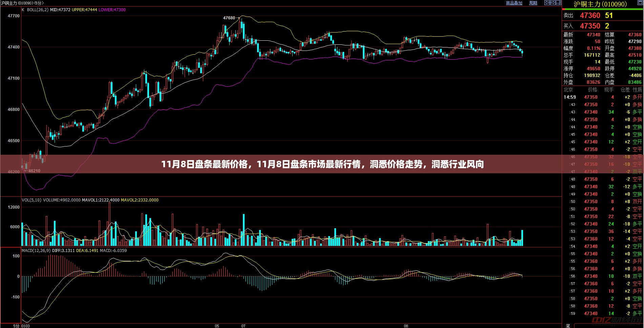Viewport: 644px width, 328px height.
Task: Click the 卖出 sell price 47360
Action: (x=590, y=16)
